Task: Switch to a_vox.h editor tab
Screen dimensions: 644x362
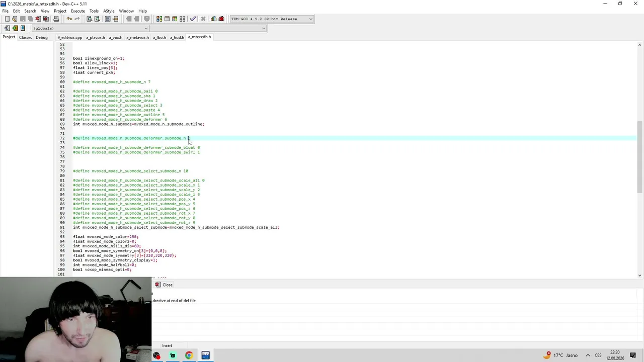Action: point(116,37)
